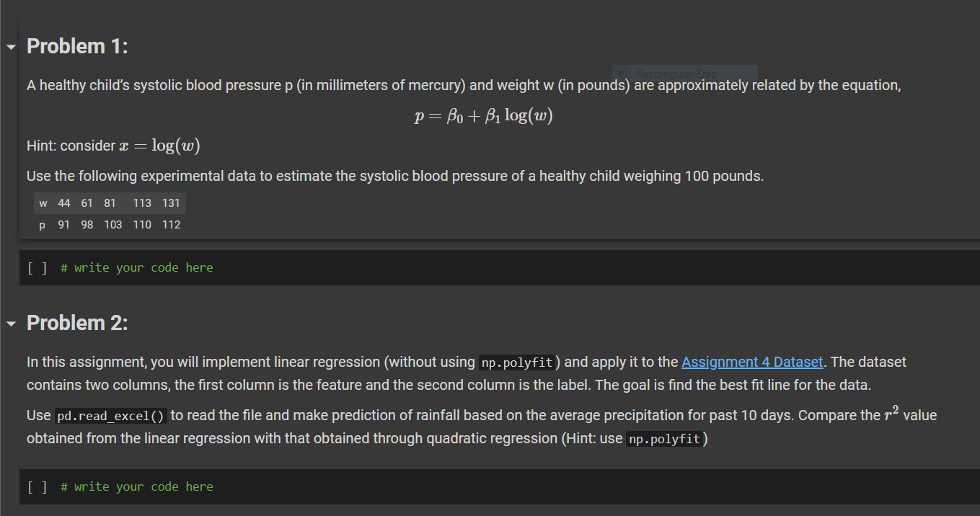
Task: Collapse the Problem 2 section arrow
Action: [x=10, y=324]
